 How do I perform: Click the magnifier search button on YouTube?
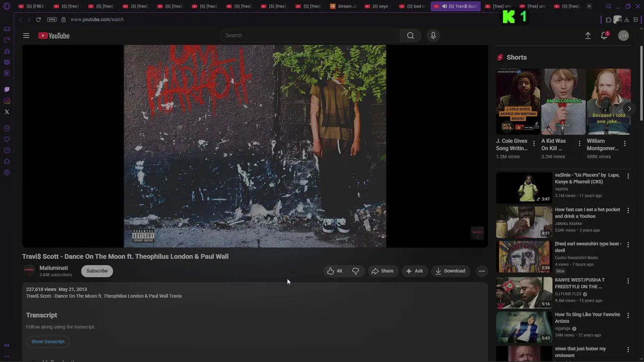[411, 36]
